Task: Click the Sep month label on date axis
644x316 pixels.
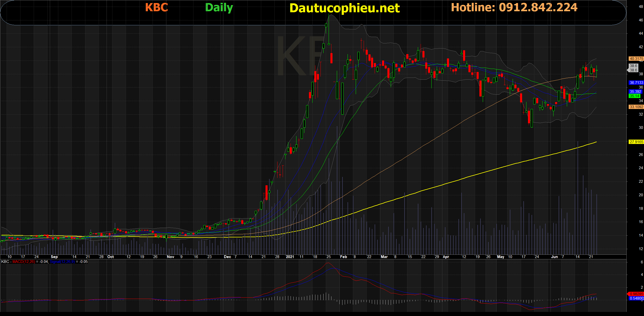Action: 54,257
